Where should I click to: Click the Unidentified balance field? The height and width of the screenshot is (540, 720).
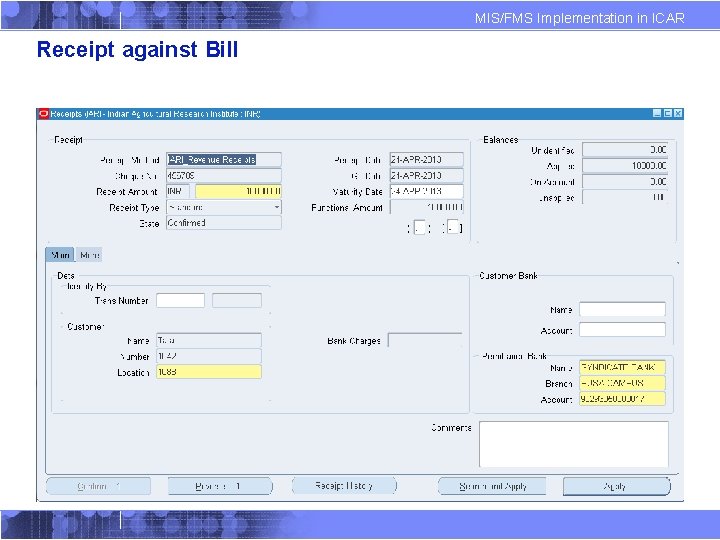point(625,150)
